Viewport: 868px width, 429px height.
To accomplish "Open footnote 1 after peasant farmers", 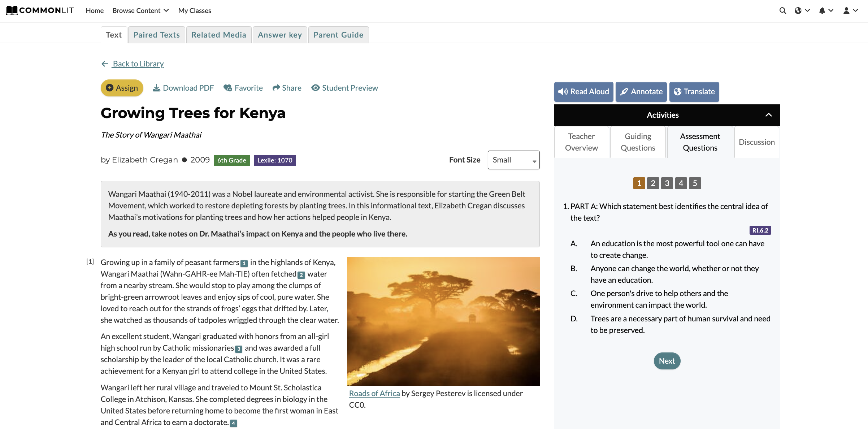I will 244,264.
